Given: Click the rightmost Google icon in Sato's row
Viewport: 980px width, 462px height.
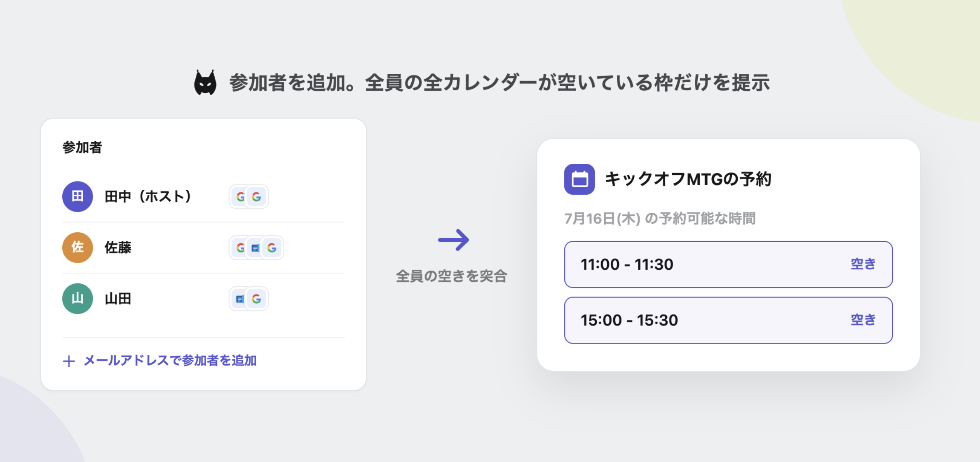Looking at the screenshot, I should click(x=272, y=248).
